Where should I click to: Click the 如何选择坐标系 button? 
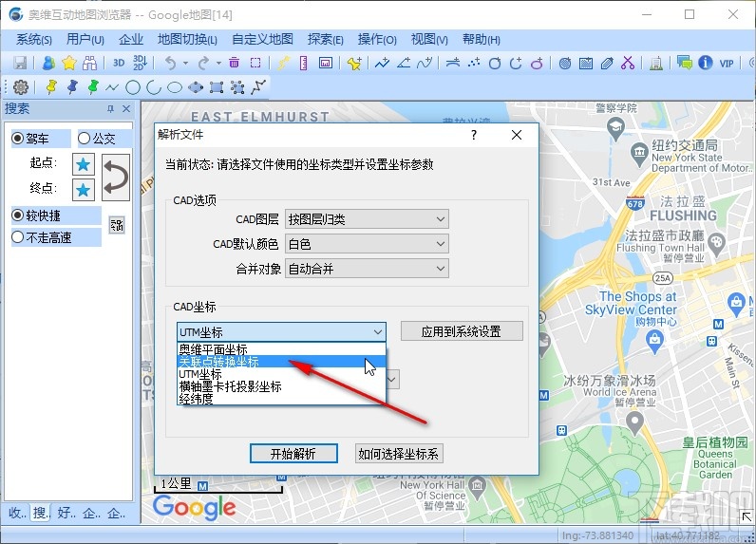coord(399,454)
